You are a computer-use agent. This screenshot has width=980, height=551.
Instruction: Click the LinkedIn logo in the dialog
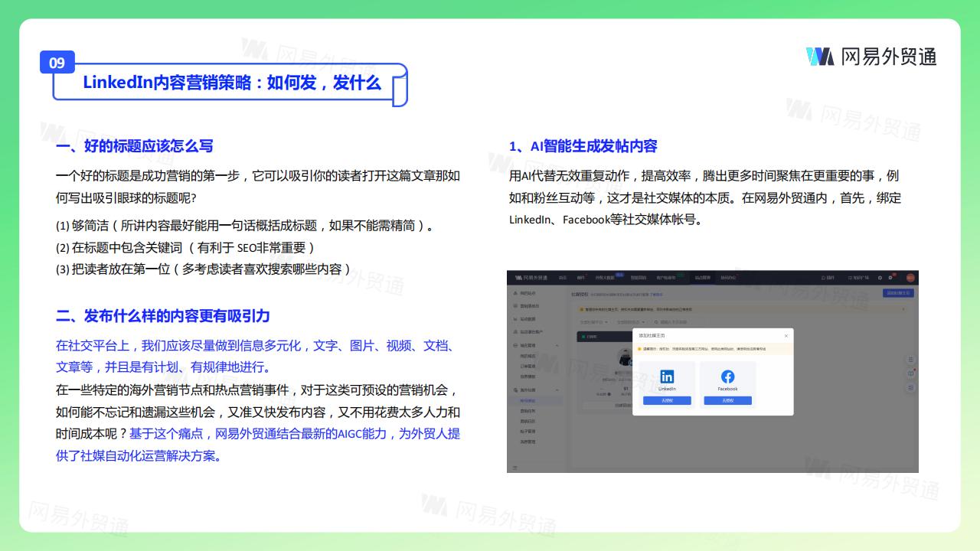coord(667,377)
